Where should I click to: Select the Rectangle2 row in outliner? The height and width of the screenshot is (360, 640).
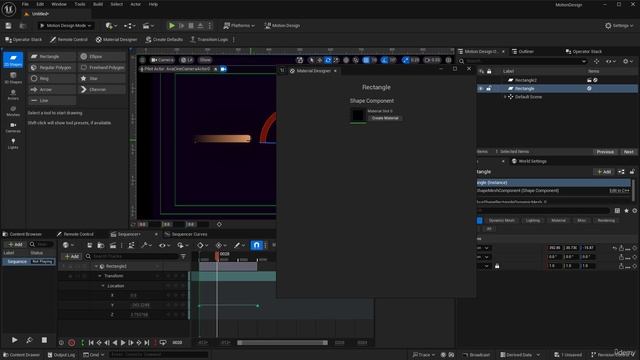coord(557,80)
